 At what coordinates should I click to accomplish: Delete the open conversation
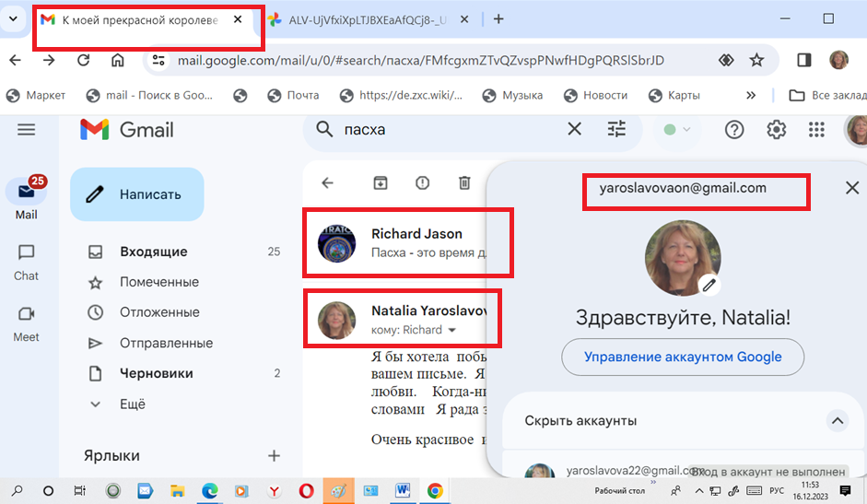(464, 183)
